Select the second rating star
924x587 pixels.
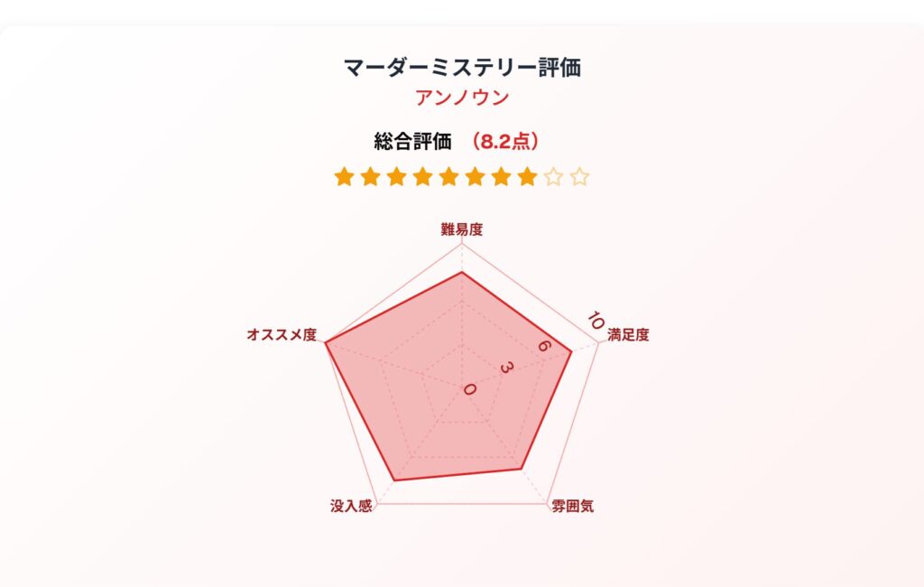click(370, 176)
